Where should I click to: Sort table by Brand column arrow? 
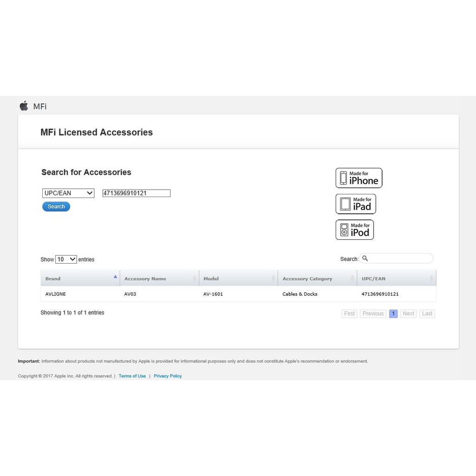[115, 278]
